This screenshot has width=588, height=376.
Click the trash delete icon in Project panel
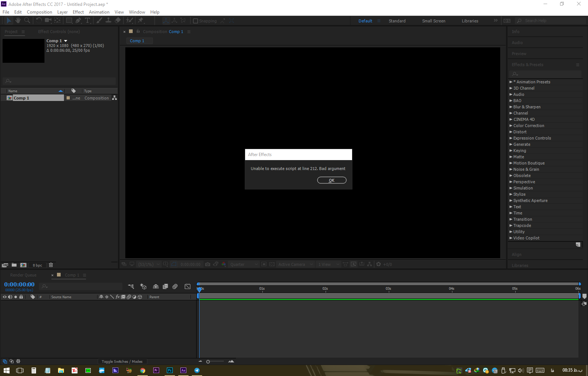tap(51, 265)
